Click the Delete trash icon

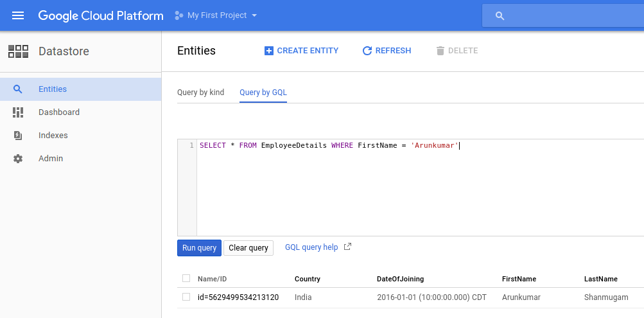[440, 51]
